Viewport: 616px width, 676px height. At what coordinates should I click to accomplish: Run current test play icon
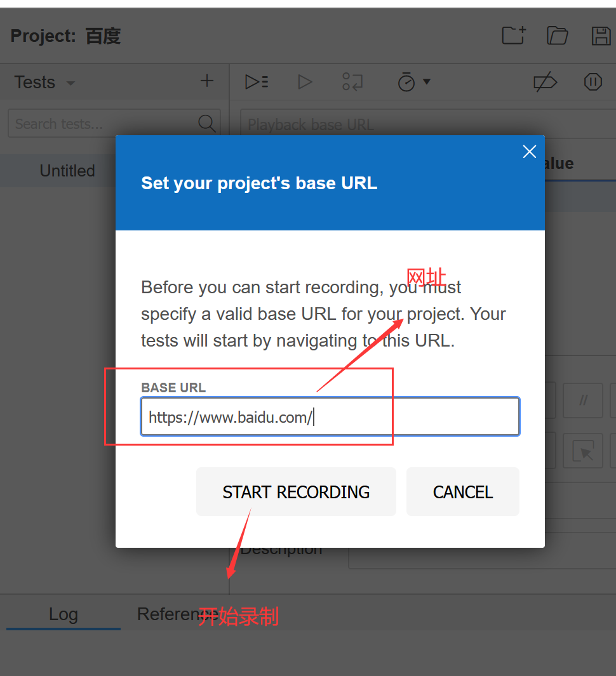click(305, 81)
